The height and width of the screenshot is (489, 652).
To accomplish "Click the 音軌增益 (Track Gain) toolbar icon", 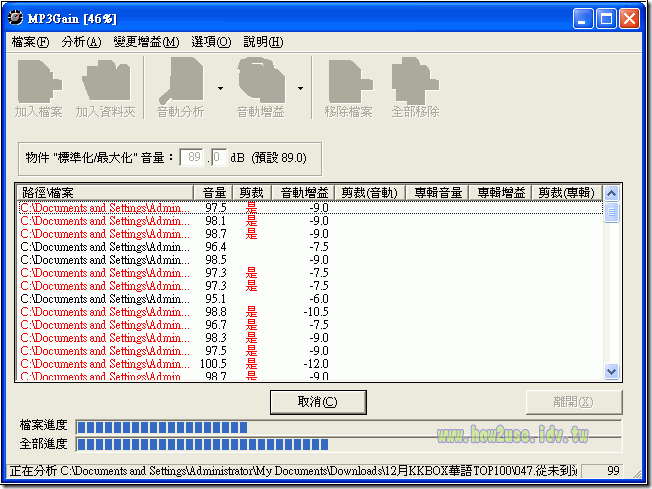I will (260, 88).
